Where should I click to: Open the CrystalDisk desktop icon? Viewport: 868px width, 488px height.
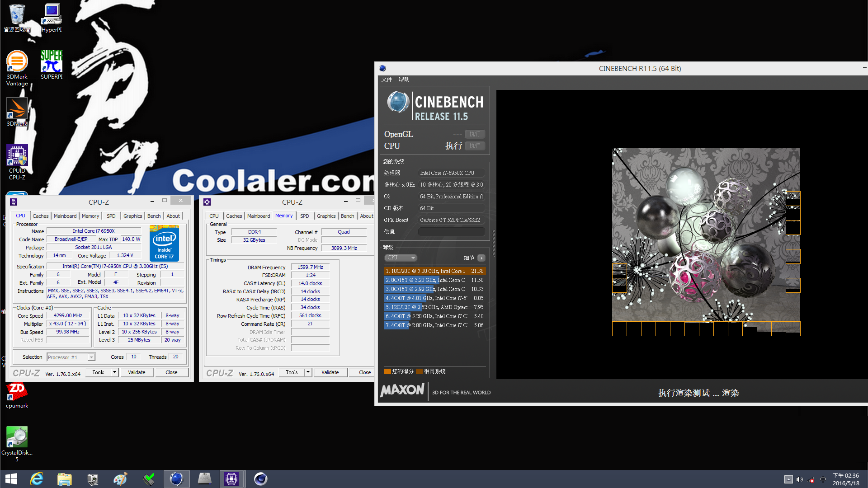(x=17, y=444)
